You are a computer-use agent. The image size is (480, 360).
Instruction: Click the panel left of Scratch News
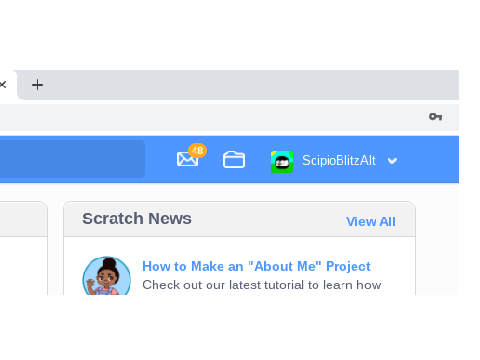[x=23, y=248]
